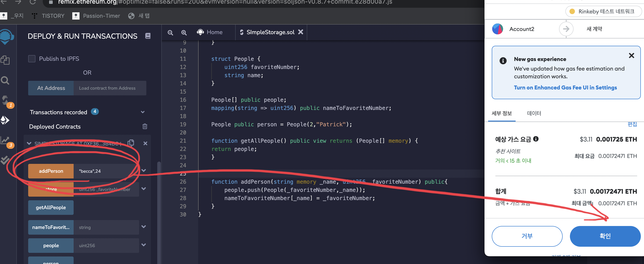
Task: Click the zoom in magnifier icon
Action: point(184,33)
